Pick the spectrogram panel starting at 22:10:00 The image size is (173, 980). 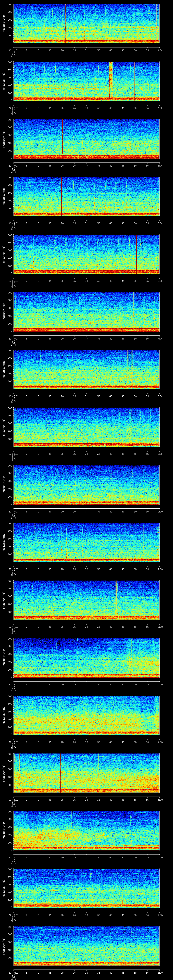87,543
